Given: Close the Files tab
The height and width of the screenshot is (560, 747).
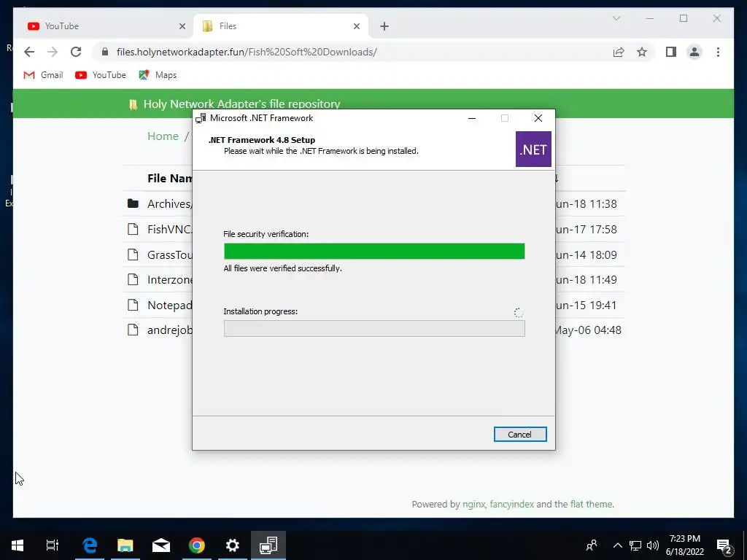Looking at the screenshot, I should [x=356, y=26].
